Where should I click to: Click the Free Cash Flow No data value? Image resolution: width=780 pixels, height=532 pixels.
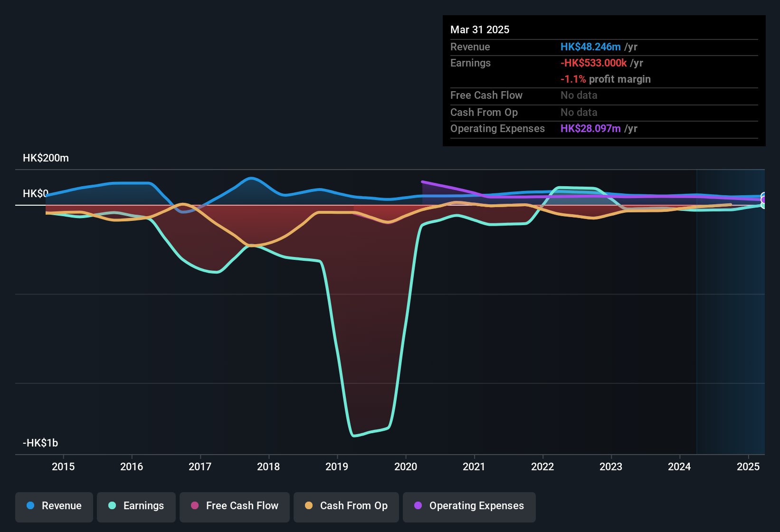[579, 95]
